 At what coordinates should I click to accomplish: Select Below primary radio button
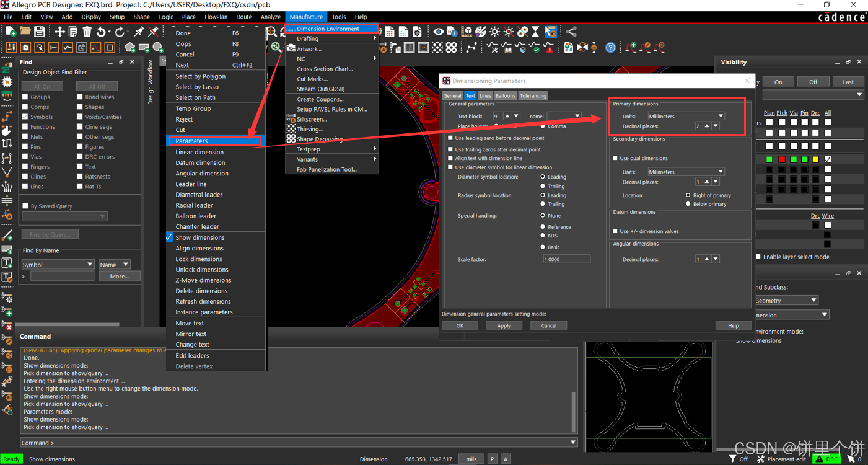point(688,204)
